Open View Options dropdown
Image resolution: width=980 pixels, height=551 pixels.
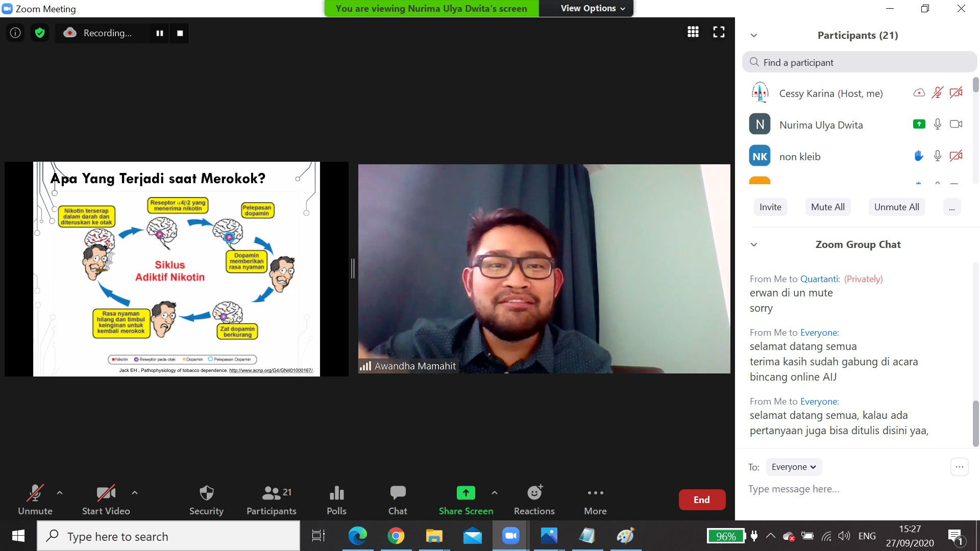pos(592,8)
